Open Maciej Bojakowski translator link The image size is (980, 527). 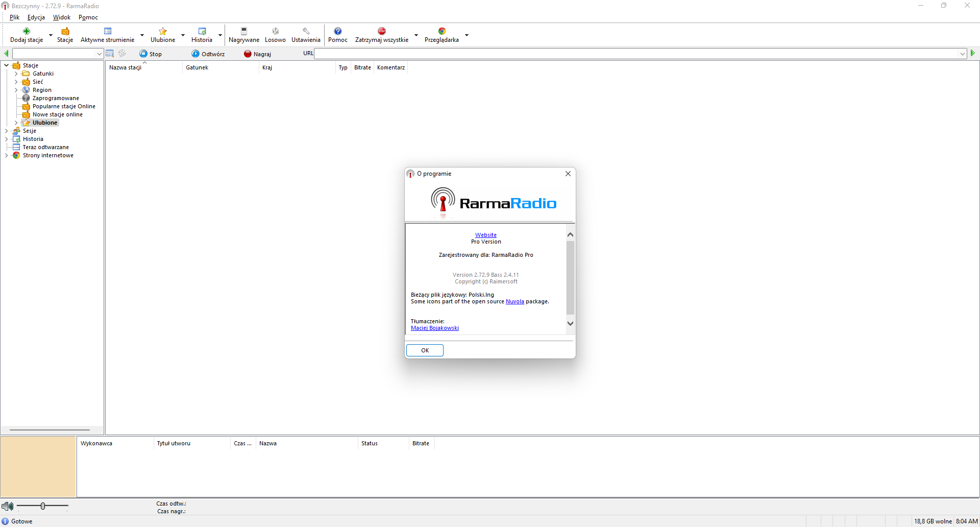(x=435, y=328)
